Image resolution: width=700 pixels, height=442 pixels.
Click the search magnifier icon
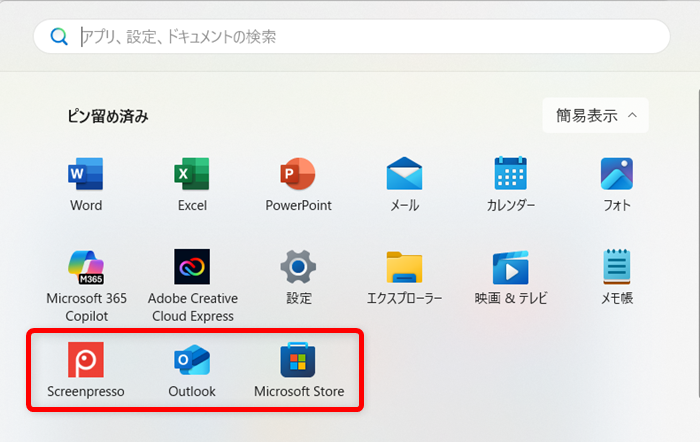[x=59, y=37]
